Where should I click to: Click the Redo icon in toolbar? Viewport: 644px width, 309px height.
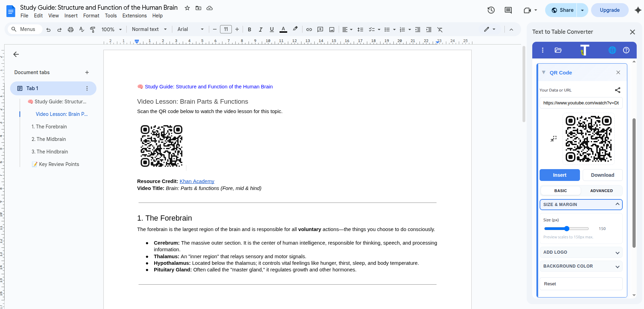pos(60,30)
